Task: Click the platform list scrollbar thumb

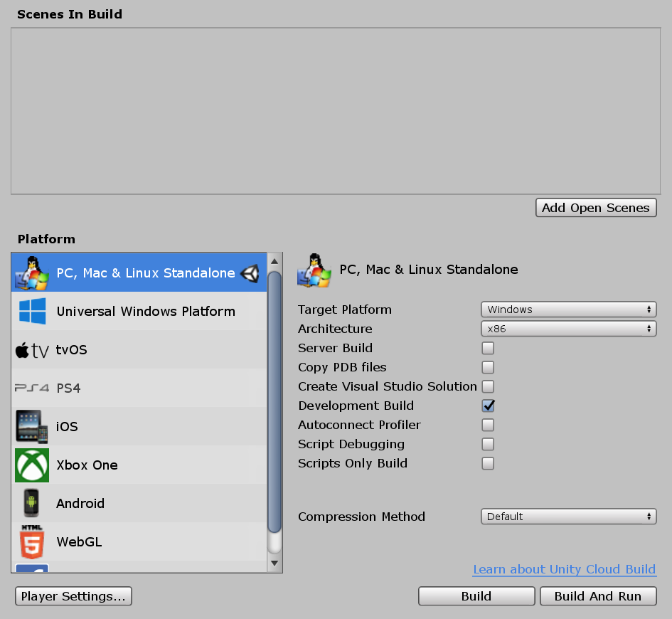Action: click(274, 402)
